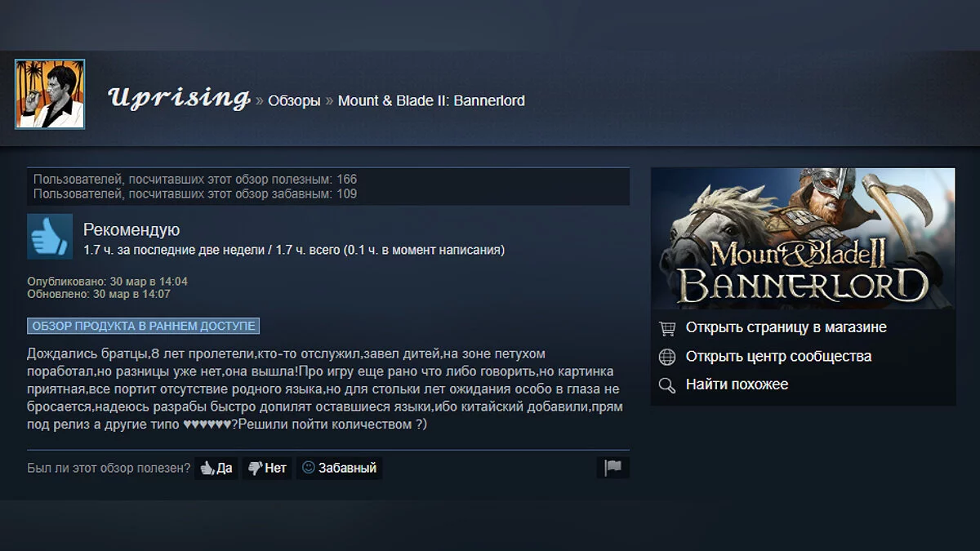
Task: Open the Uprising profile link
Action: tap(179, 98)
